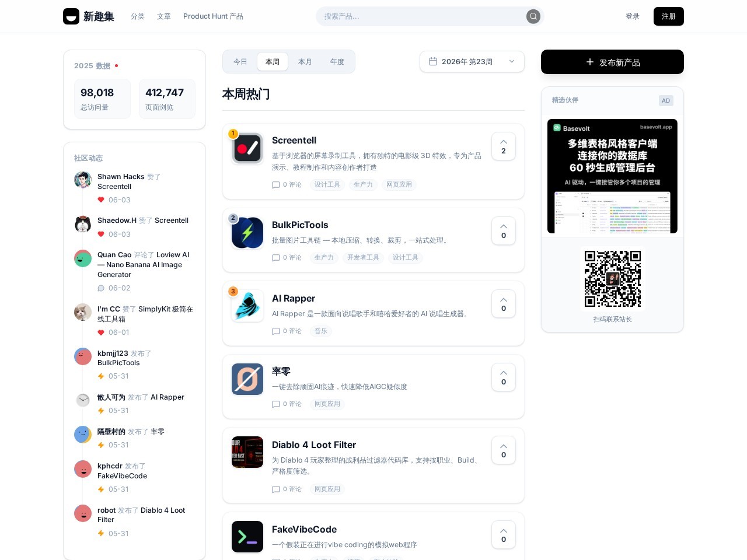Click Loview AI link in Quan Cao's activity

[144, 265]
